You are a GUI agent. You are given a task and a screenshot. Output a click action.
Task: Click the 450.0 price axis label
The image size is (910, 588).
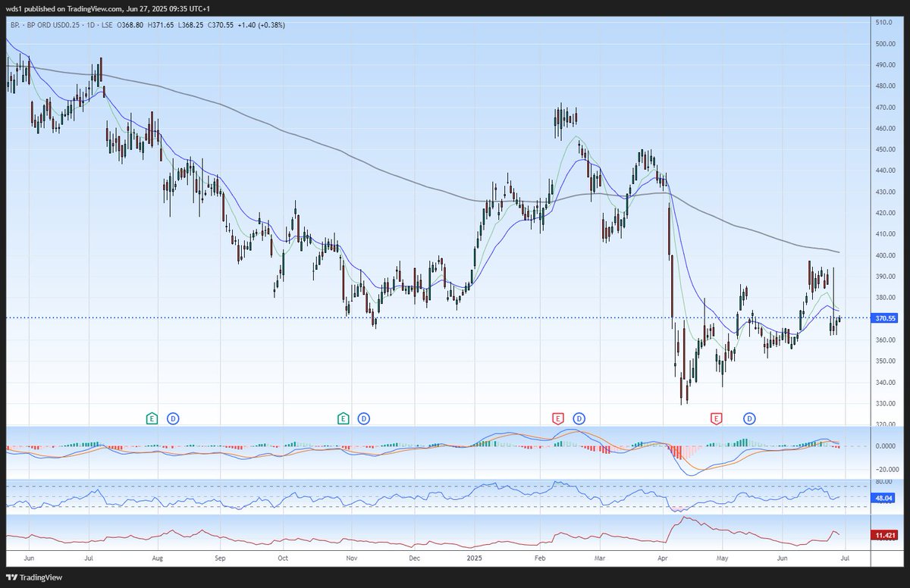884,150
